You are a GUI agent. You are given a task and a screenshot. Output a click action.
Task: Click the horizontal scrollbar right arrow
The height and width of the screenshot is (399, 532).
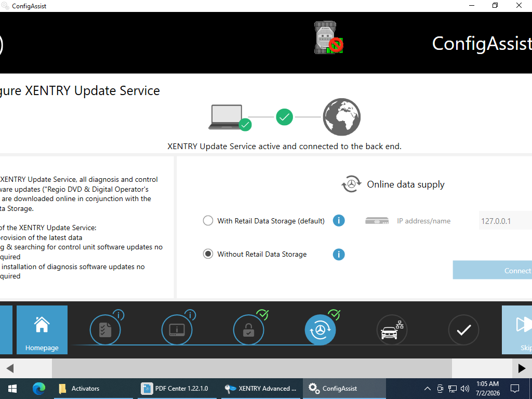[522, 368]
